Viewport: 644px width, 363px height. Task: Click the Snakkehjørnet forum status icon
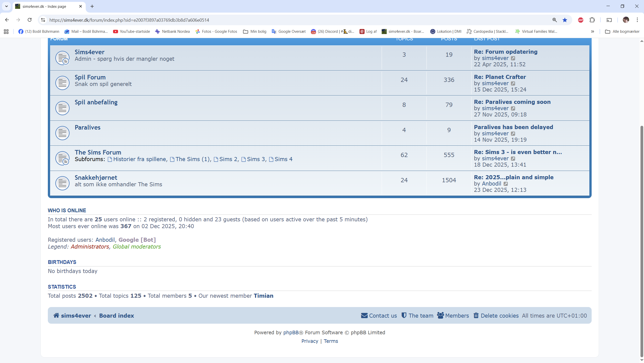62,183
